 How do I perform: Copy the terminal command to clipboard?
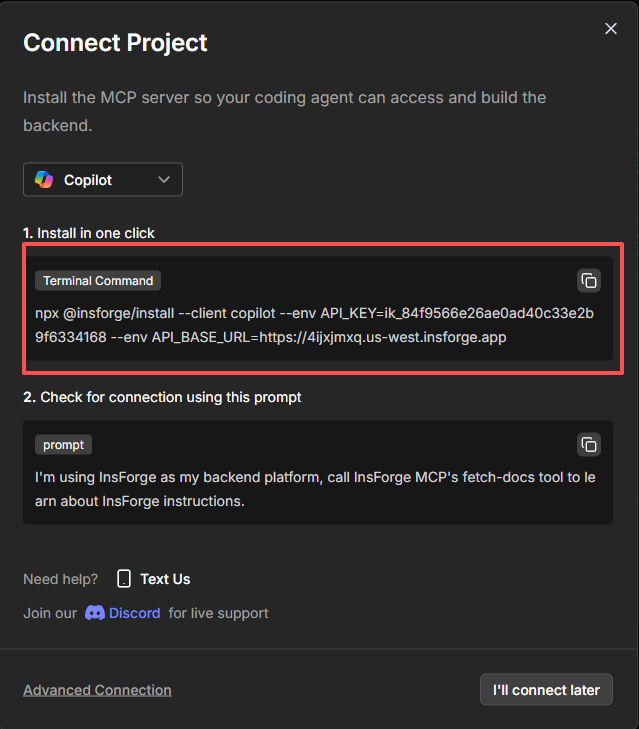point(589,281)
